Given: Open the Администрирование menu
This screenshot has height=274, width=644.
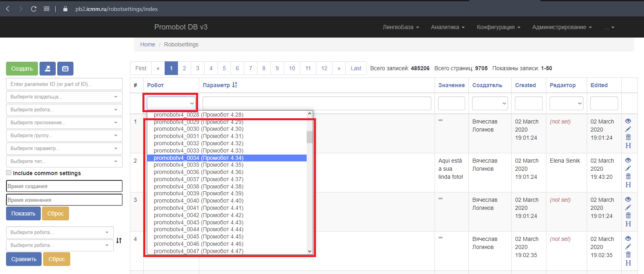Looking at the screenshot, I should 562,27.
